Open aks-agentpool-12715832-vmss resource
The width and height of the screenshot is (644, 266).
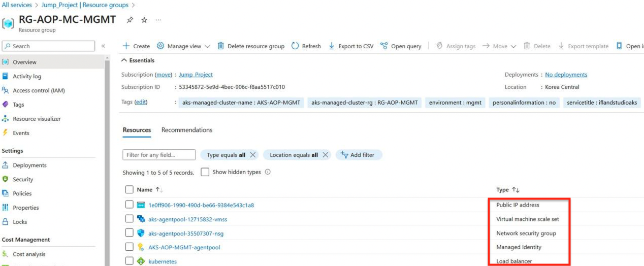[x=188, y=219]
